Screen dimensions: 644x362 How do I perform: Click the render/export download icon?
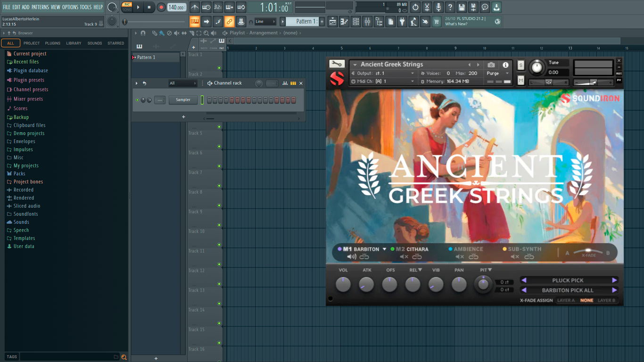[x=496, y=7]
